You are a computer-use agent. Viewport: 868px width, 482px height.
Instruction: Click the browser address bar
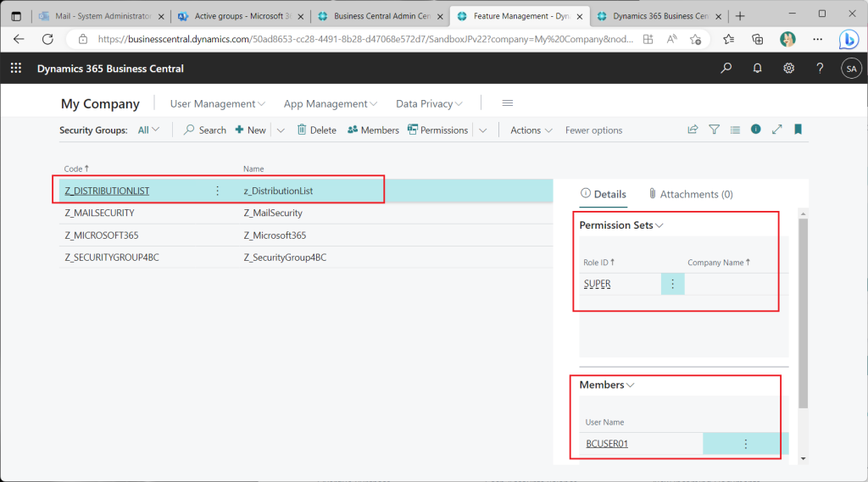coord(365,39)
